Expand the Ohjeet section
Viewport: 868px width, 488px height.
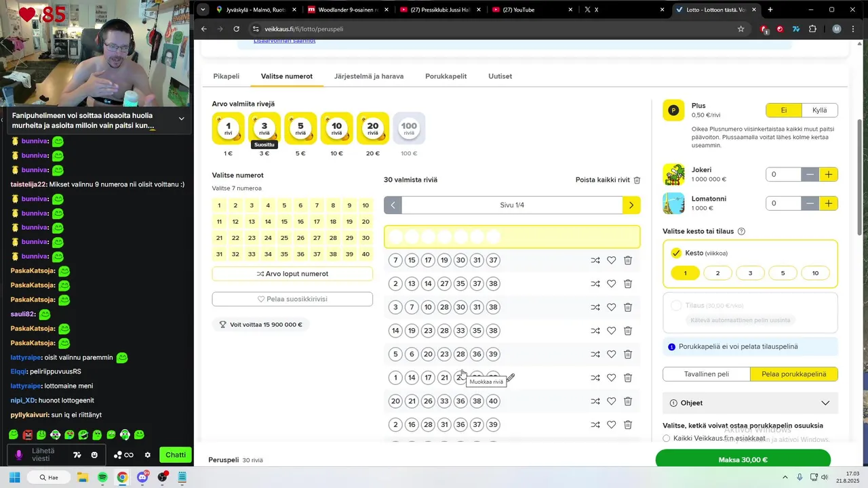[750, 403]
